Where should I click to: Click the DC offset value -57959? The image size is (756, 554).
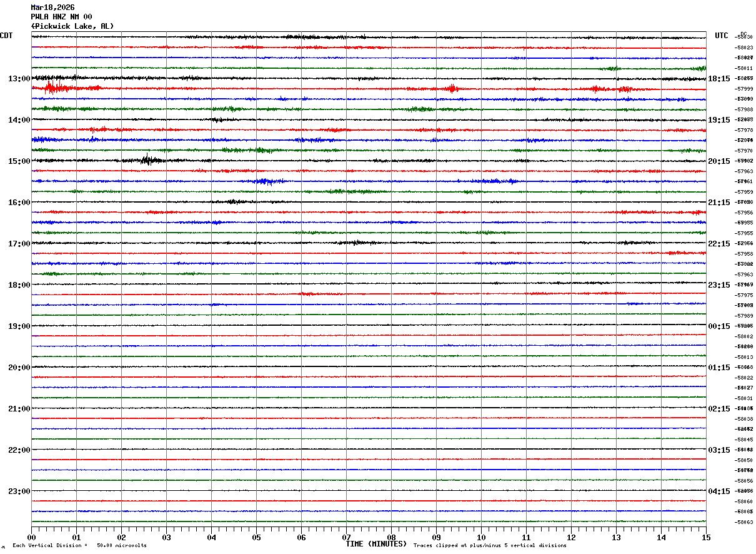click(x=744, y=192)
